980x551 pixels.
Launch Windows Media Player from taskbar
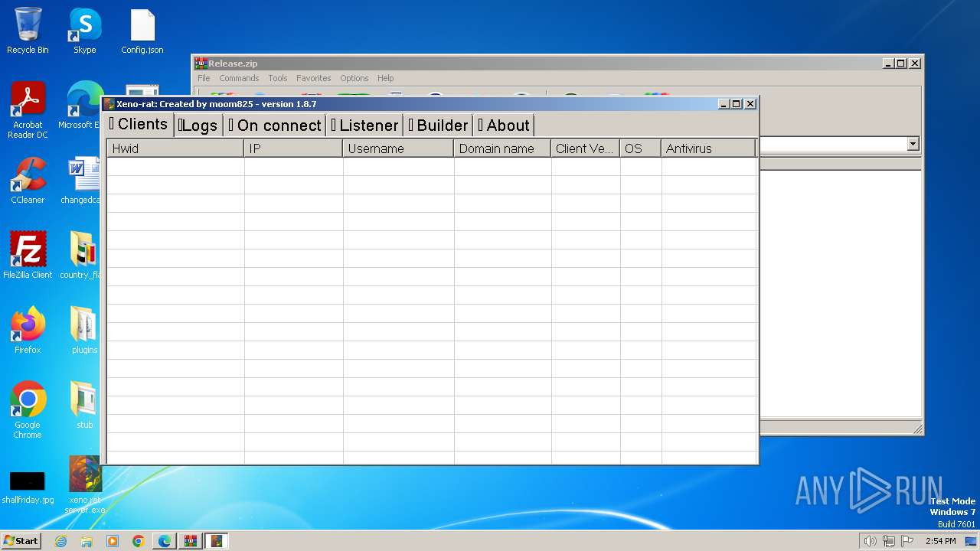(x=113, y=541)
